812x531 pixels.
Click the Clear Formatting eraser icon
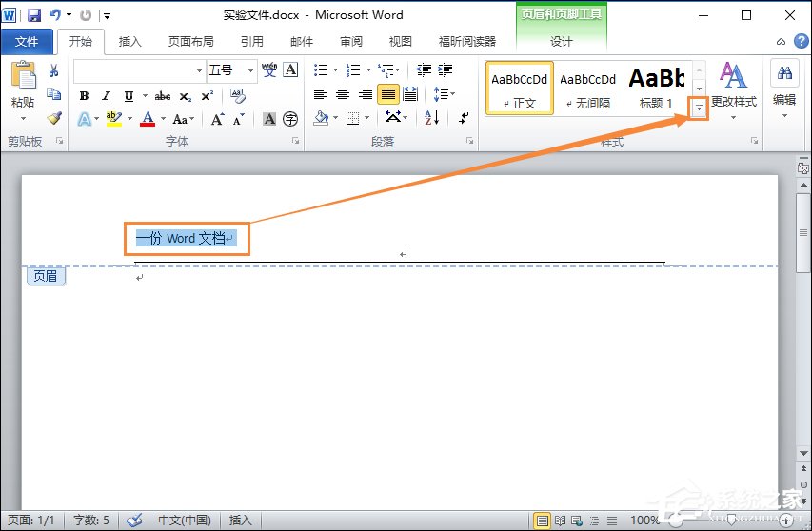237,96
